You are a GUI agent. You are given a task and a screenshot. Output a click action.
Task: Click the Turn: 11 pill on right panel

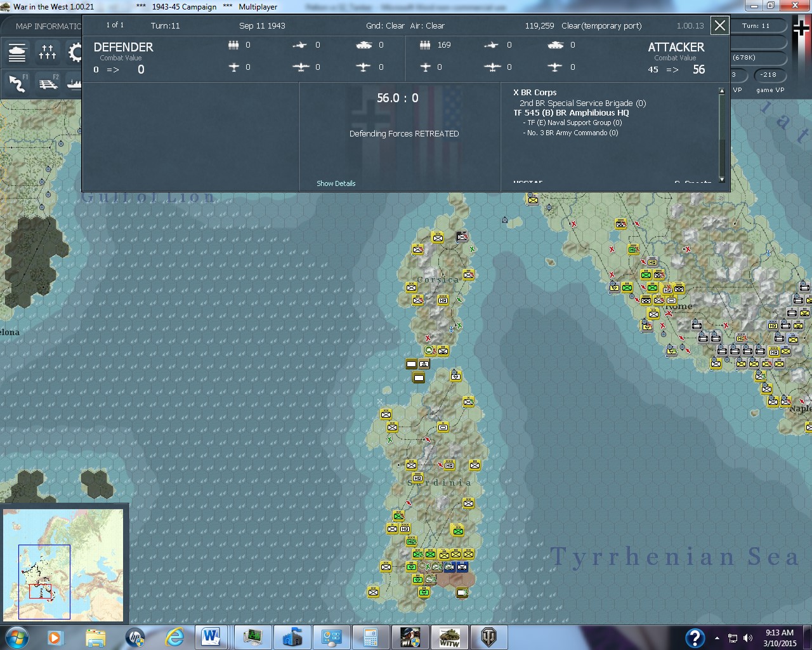756,26
